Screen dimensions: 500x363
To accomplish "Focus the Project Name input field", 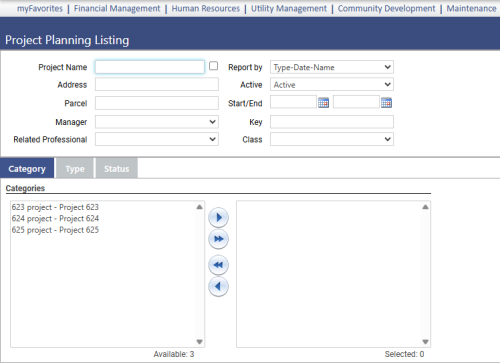I will pyautogui.click(x=150, y=67).
